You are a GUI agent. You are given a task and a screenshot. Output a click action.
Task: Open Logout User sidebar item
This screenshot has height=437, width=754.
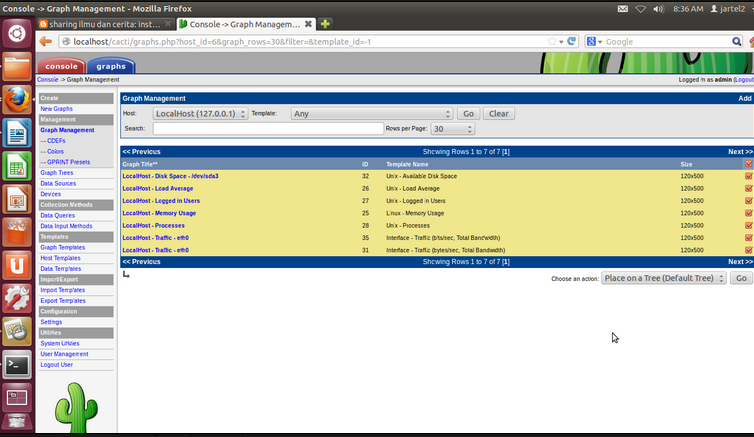[x=57, y=364]
